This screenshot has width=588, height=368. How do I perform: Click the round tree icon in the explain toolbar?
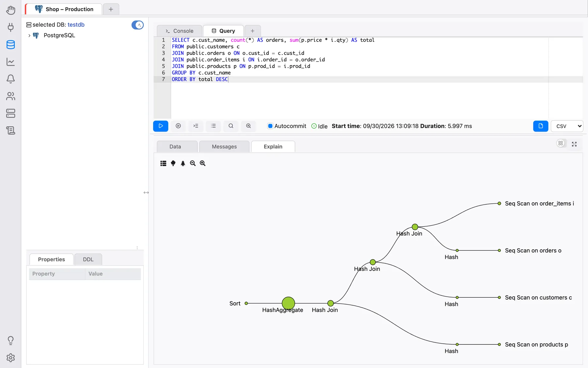click(x=173, y=163)
